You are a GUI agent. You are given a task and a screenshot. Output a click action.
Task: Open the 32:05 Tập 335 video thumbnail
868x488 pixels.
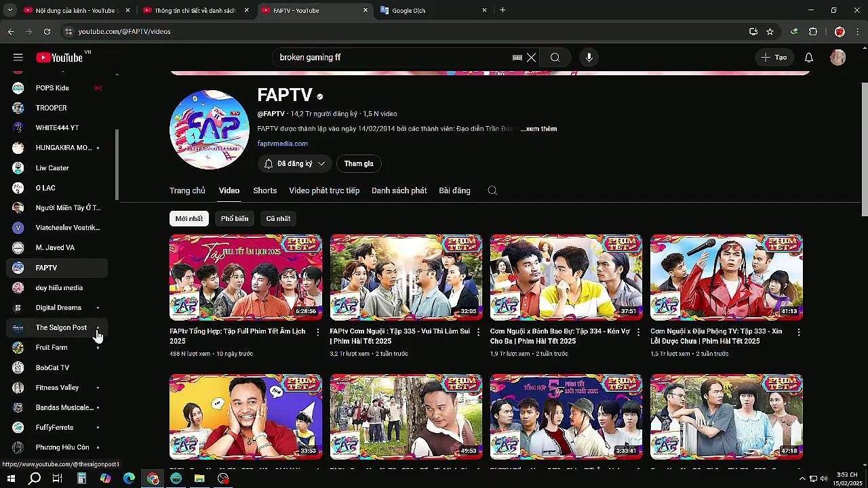[x=406, y=277]
